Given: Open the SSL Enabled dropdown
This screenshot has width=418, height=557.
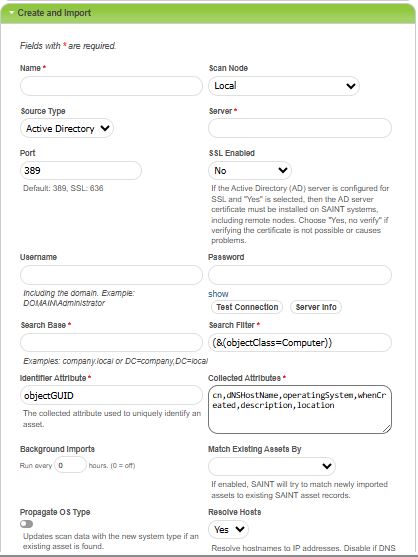Looking at the screenshot, I should click(x=250, y=171).
